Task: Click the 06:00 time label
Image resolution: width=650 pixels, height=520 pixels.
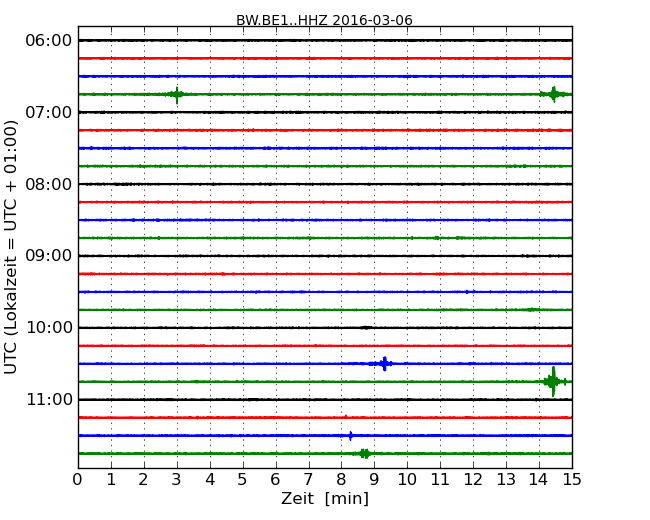Action: 49,41
